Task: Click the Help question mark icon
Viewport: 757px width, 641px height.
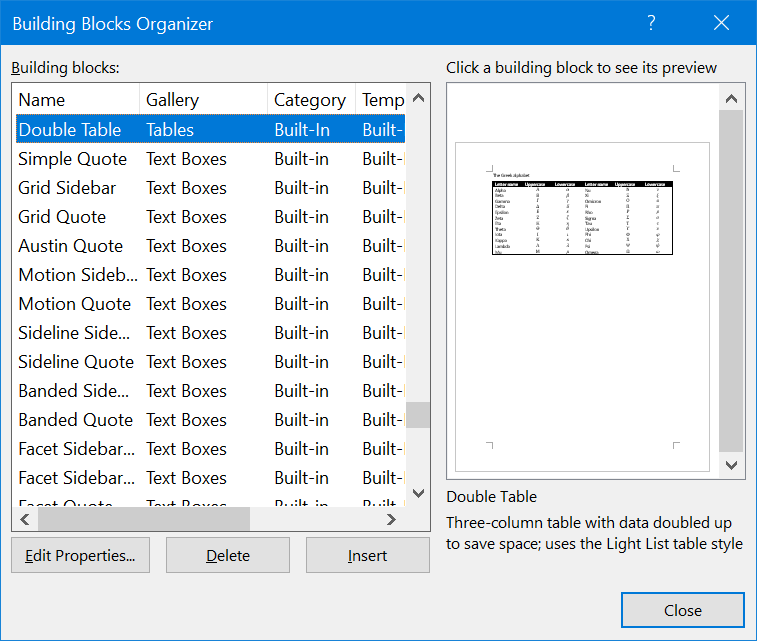Action: (651, 23)
